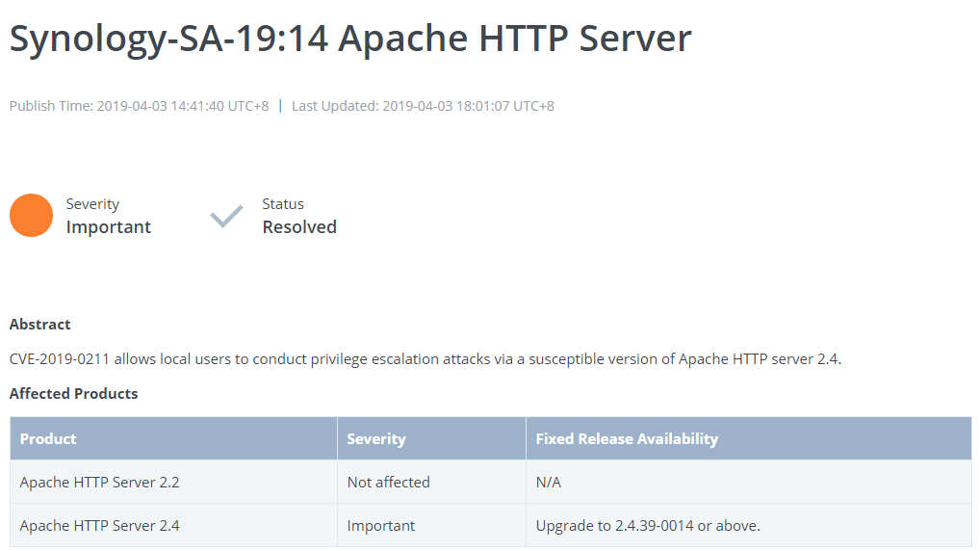The image size is (980, 551).
Task: Click the Fixed Release Availability column header
Action: [749, 438]
